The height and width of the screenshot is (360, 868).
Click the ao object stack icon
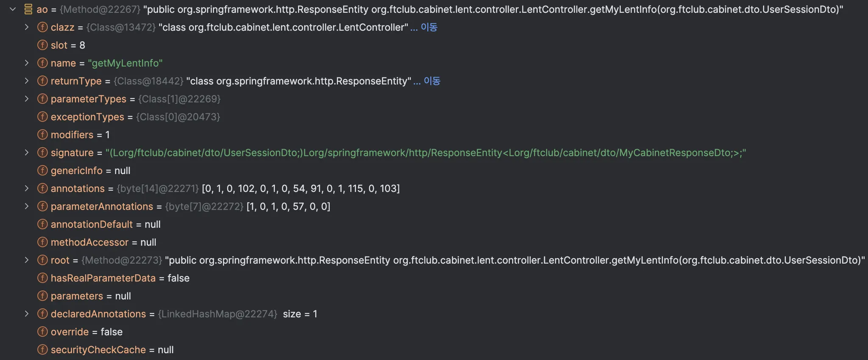click(28, 9)
